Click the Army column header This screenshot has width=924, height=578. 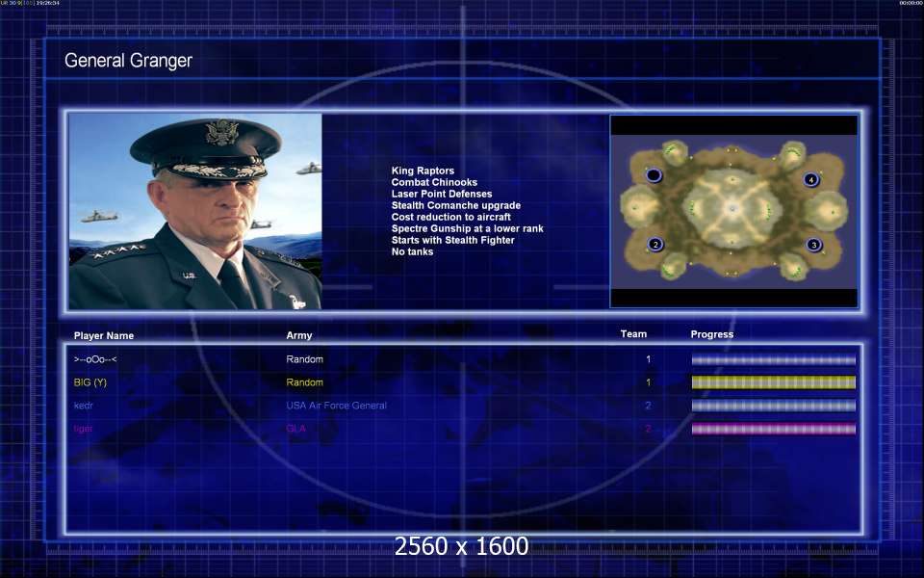(298, 335)
